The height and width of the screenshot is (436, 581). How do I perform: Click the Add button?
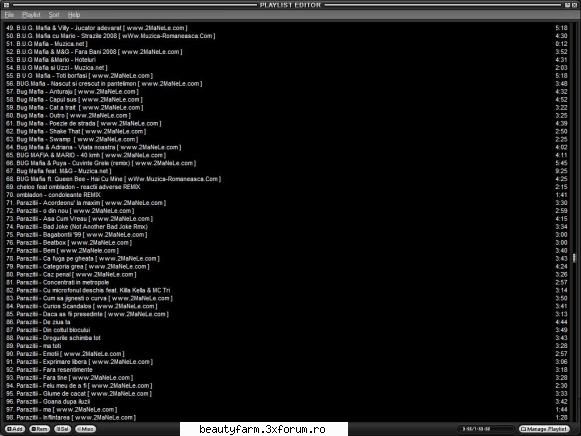click(15, 429)
